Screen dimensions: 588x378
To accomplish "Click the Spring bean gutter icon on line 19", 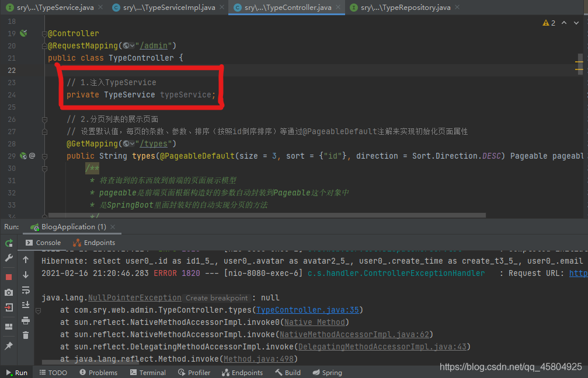I will tap(23, 33).
